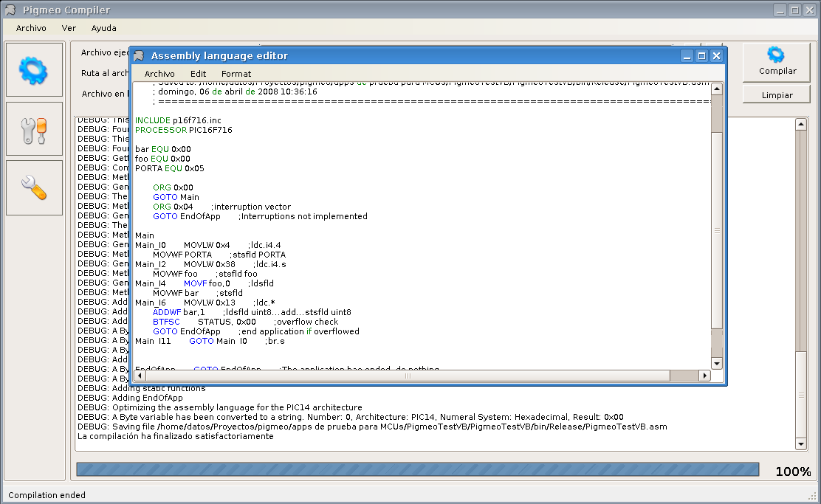Open the Format menu in assembly editor
Screen dimensions: 821x504
point(236,74)
